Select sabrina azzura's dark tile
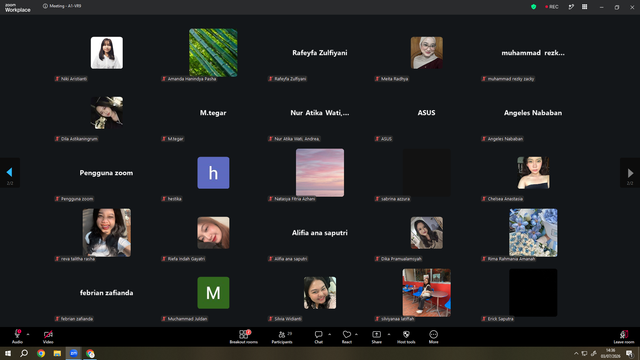 (x=427, y=173)
